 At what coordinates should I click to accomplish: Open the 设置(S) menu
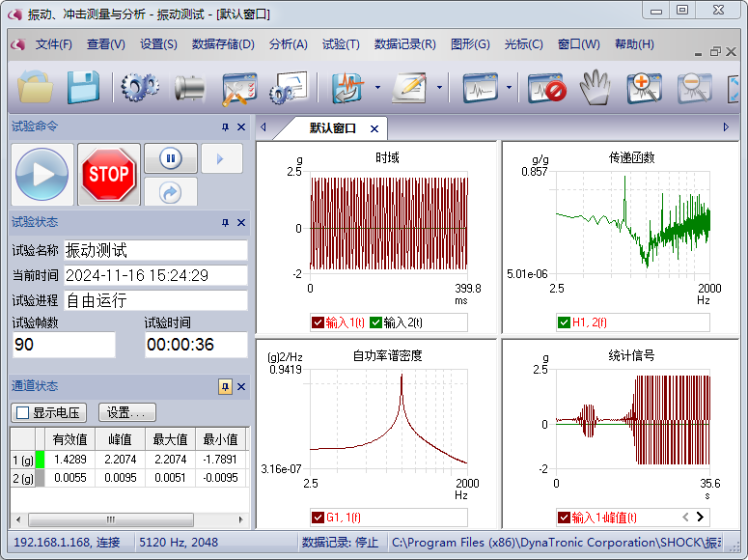(x=158, y=44)
